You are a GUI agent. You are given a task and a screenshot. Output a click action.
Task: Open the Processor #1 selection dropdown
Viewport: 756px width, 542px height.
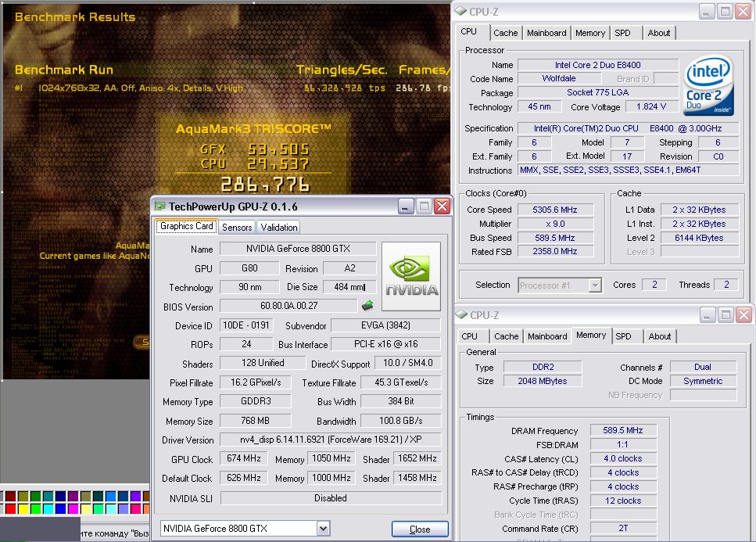[596, 285]
